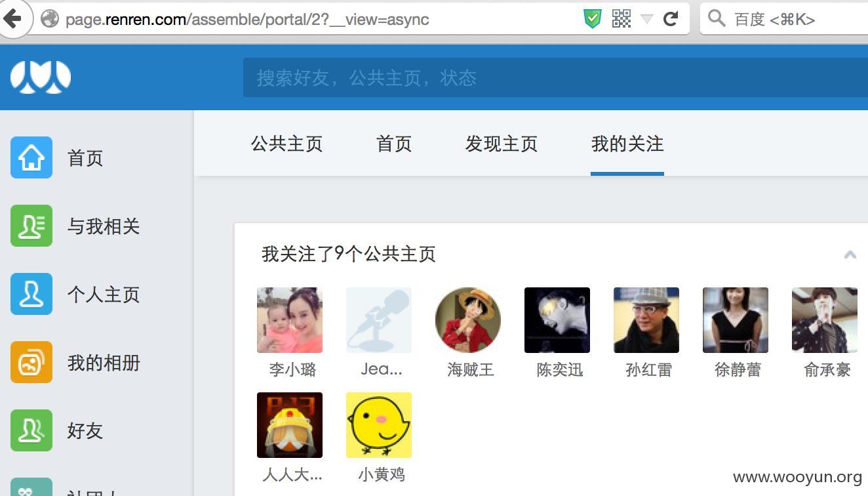Switch to the 发现主页 tab

pos(502,144)
